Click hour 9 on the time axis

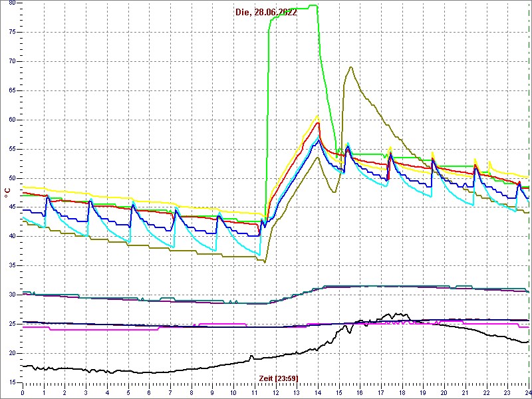click(212, 392)
